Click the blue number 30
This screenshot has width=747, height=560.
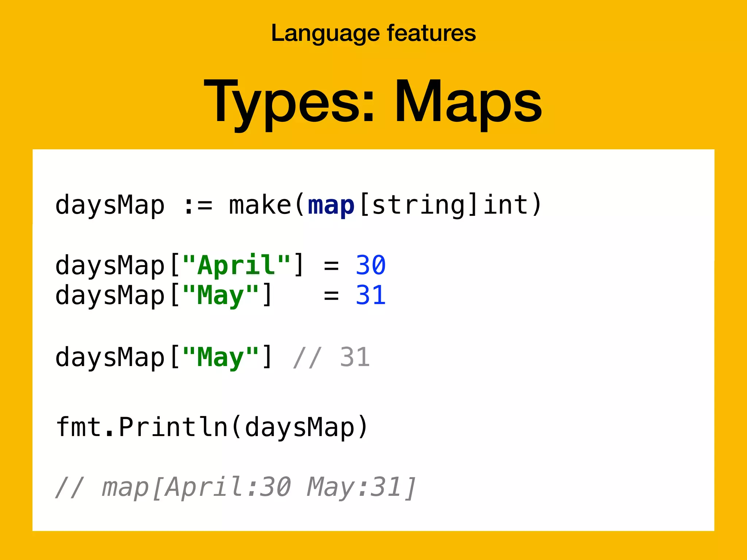point(371,265)
